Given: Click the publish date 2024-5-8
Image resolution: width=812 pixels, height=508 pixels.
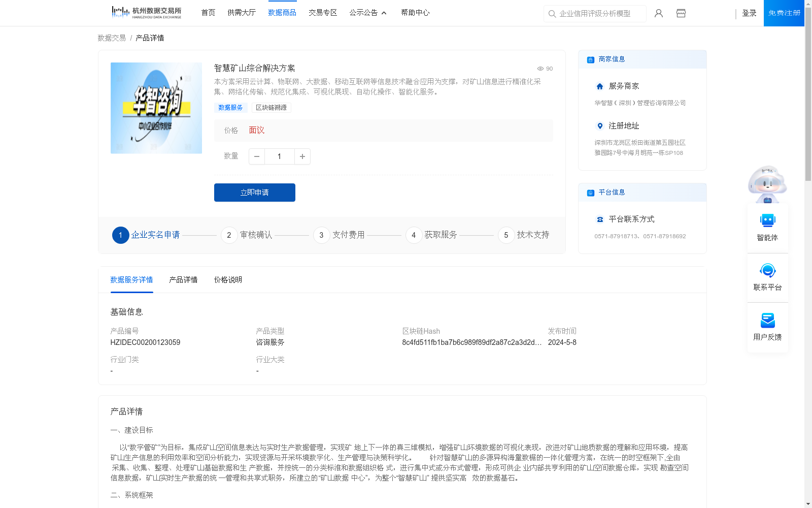Looking at the screenshot, I should tap(562, 342).
